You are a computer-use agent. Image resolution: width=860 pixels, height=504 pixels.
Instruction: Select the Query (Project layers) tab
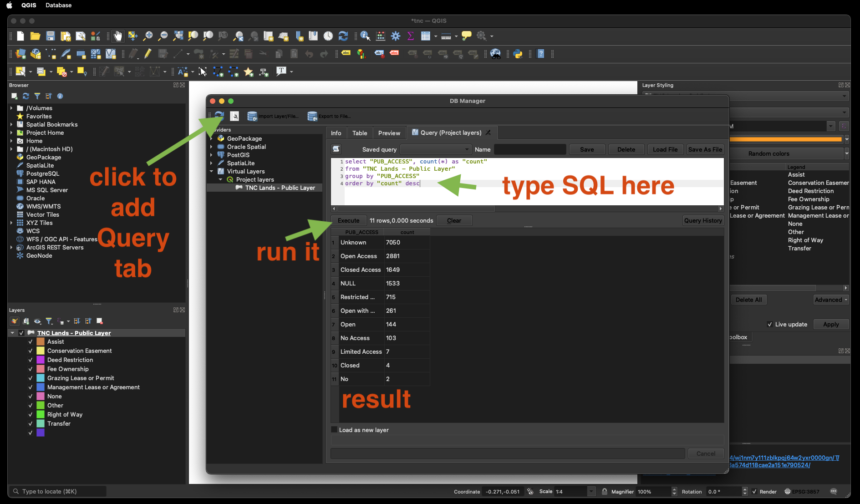pos(451,132)
